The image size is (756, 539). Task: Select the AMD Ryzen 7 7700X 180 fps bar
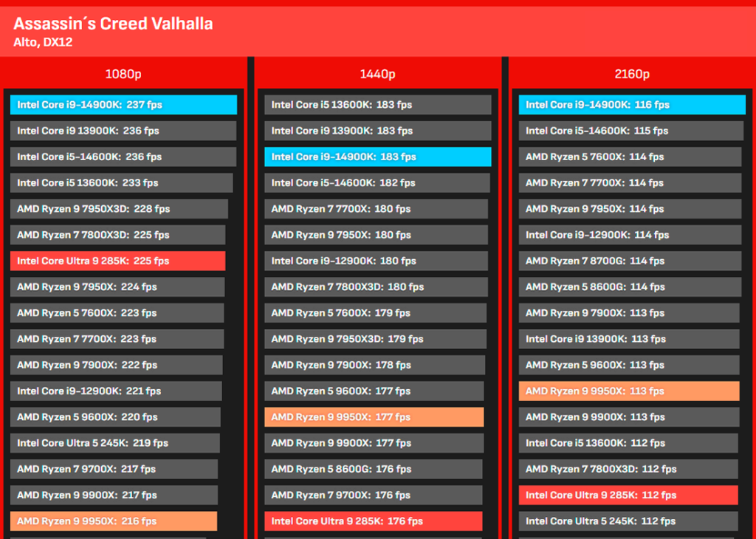pos(376,209)
